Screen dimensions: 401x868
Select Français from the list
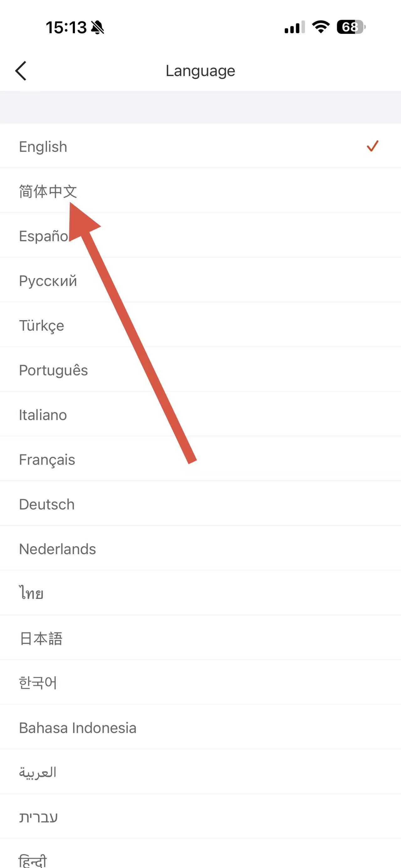pyautogui.click(x=47, y=460)
